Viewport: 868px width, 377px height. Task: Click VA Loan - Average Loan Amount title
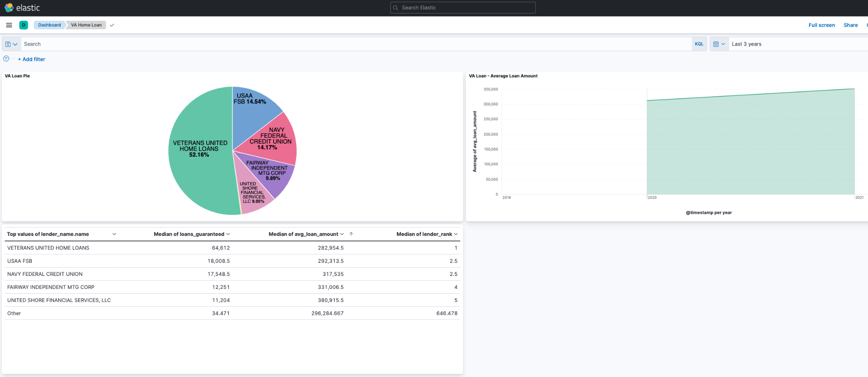[x=503, y=76]
